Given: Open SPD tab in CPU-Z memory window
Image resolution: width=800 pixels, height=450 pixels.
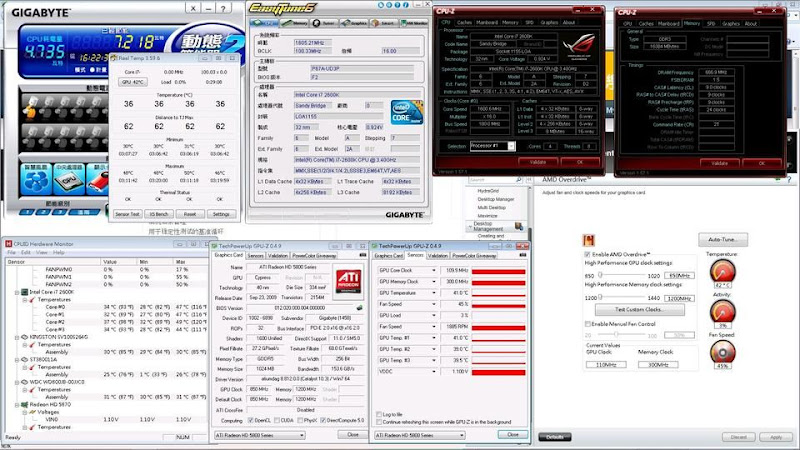Looking at the screenshot, I should 711,23.
